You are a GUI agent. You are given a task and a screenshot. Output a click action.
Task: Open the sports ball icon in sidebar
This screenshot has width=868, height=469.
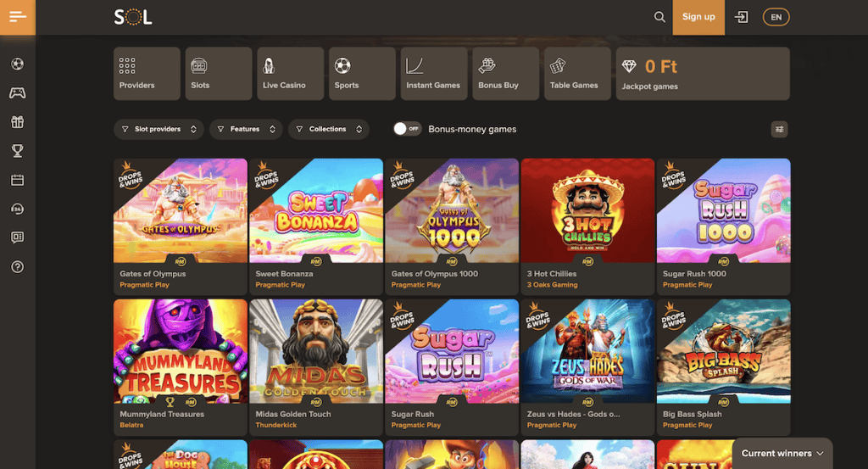click(x=17, y=64)
